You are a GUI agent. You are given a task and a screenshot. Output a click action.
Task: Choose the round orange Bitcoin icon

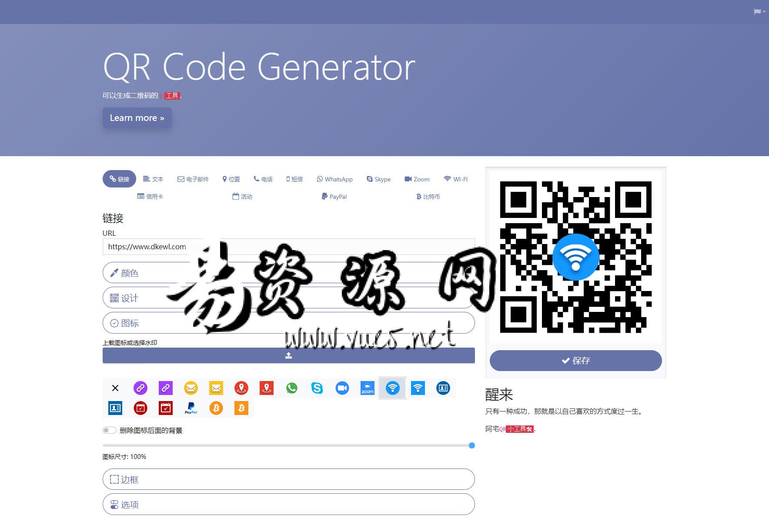click(216, 408)
